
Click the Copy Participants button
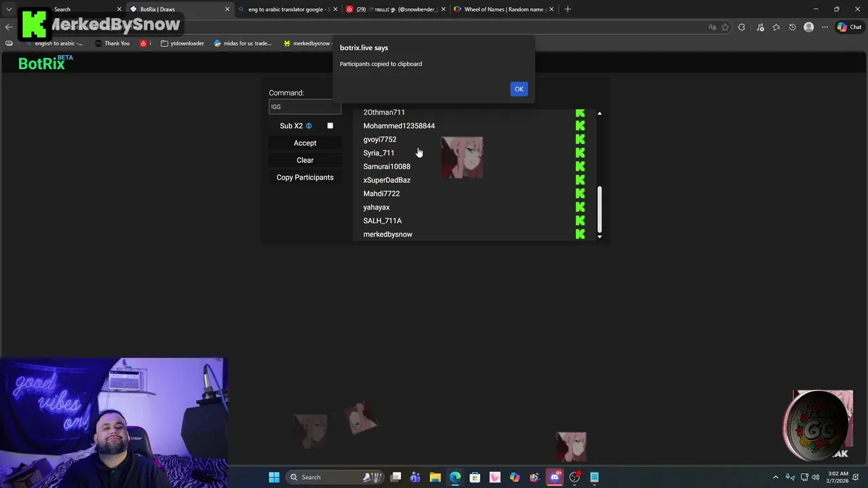pos(304,178)
